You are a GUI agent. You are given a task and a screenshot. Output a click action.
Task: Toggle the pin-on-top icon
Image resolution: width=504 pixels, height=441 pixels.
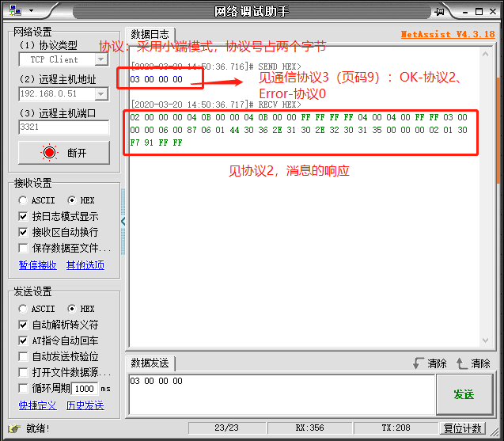[x=439, y=12]
